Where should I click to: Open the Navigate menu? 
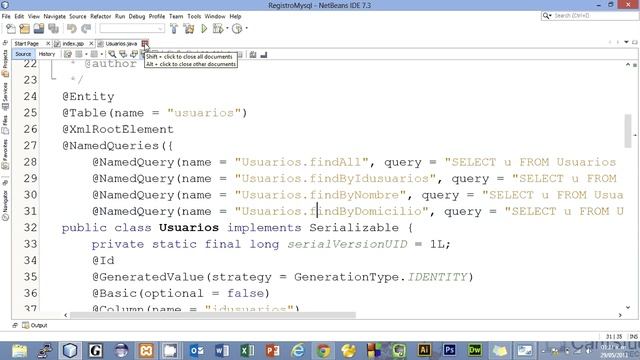coord(55,16)
